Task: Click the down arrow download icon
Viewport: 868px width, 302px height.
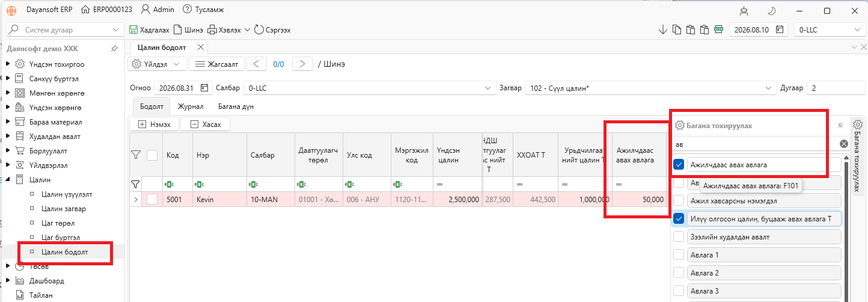Action: tap(664, 29)
